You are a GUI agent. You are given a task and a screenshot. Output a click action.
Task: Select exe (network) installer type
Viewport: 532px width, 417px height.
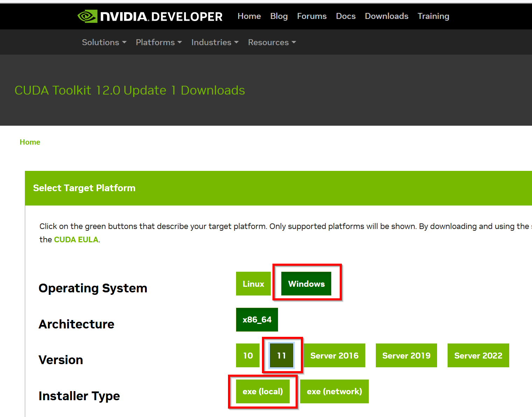(334, 391)
